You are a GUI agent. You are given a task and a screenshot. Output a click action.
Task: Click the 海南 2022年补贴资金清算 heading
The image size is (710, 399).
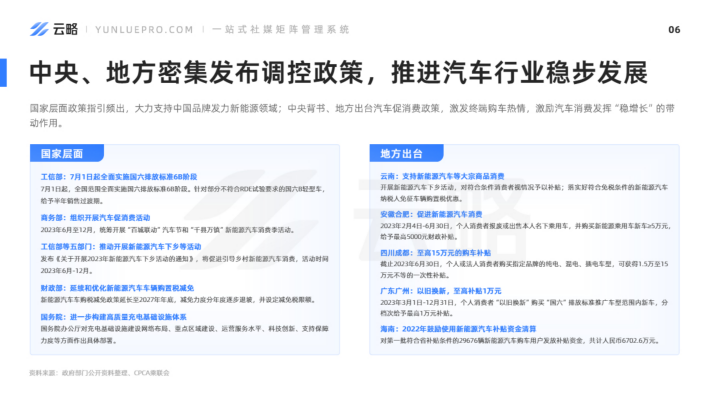(x=458, y=329)
